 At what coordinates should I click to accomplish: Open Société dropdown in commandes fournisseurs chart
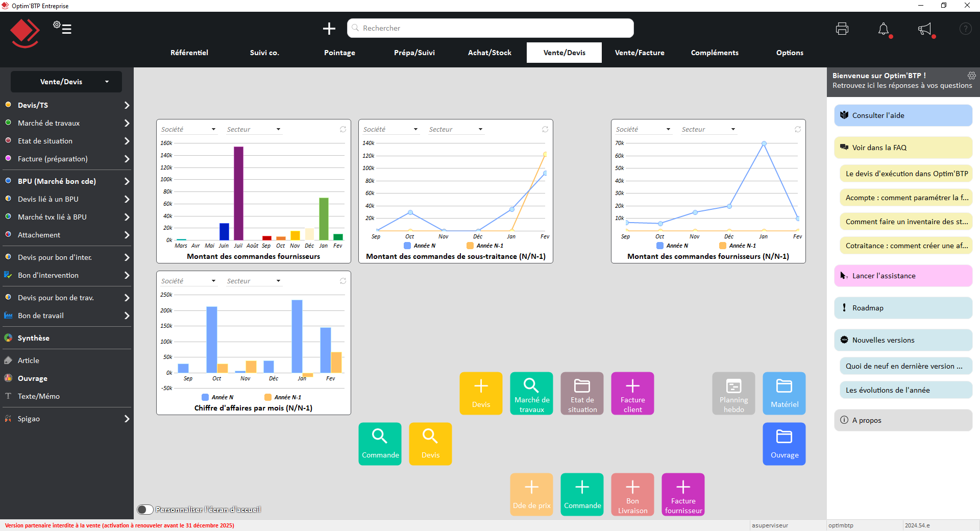188,129
